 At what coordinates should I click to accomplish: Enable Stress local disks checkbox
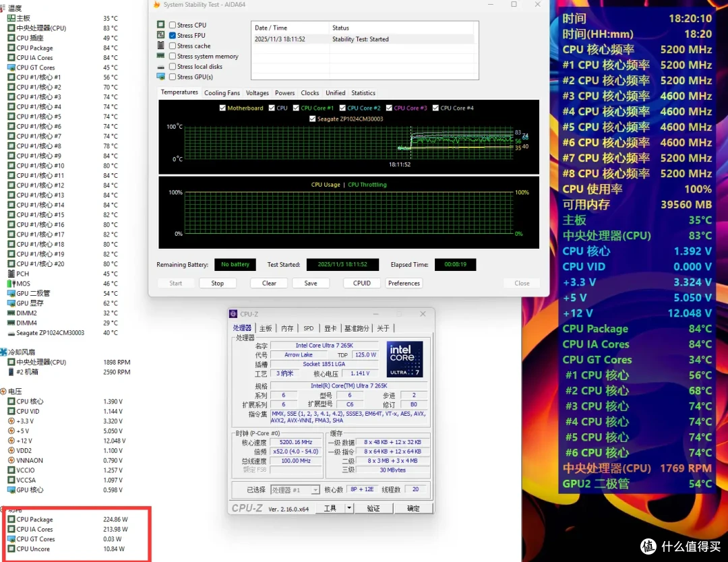tap(173, 66)
